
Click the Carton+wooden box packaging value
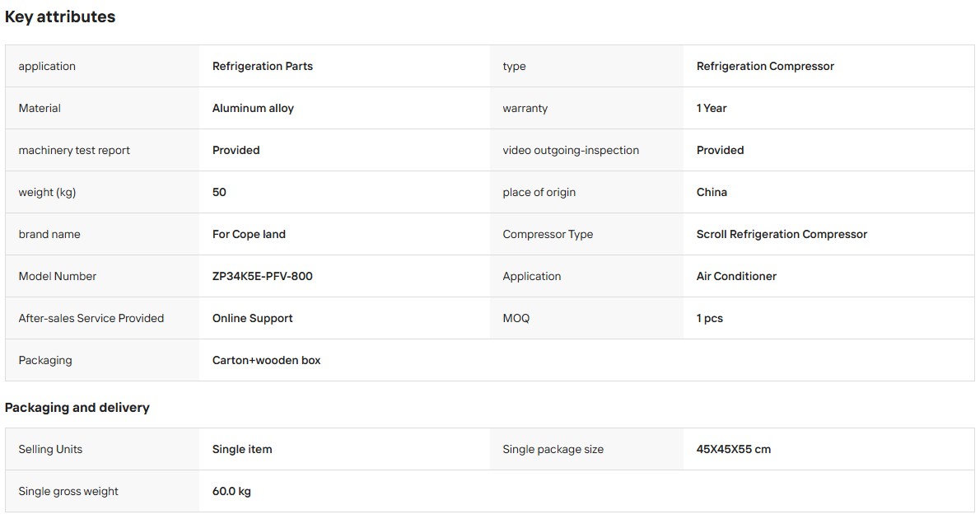[266, 360]
